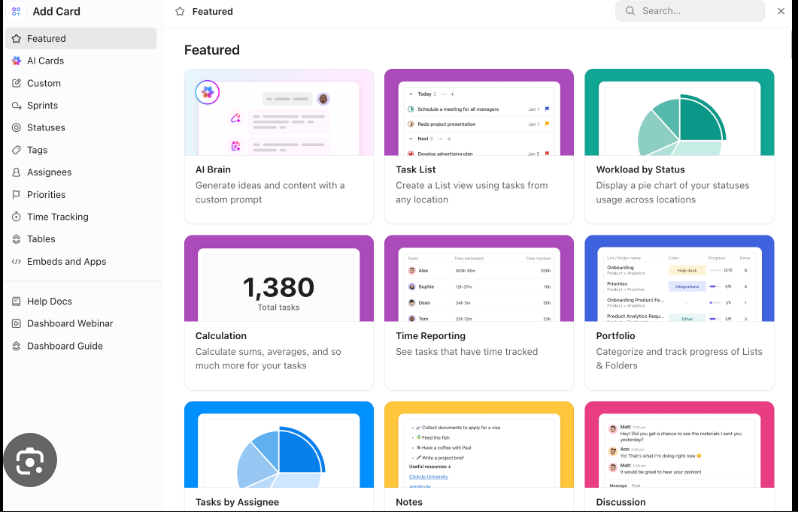Switch to the Statuses category

(x=81, y=128)
